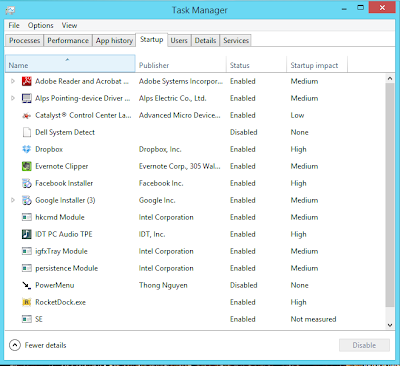400x366 pixels.
Task: Click the scrollbar up arrow
Action: [x=390, y=79]
